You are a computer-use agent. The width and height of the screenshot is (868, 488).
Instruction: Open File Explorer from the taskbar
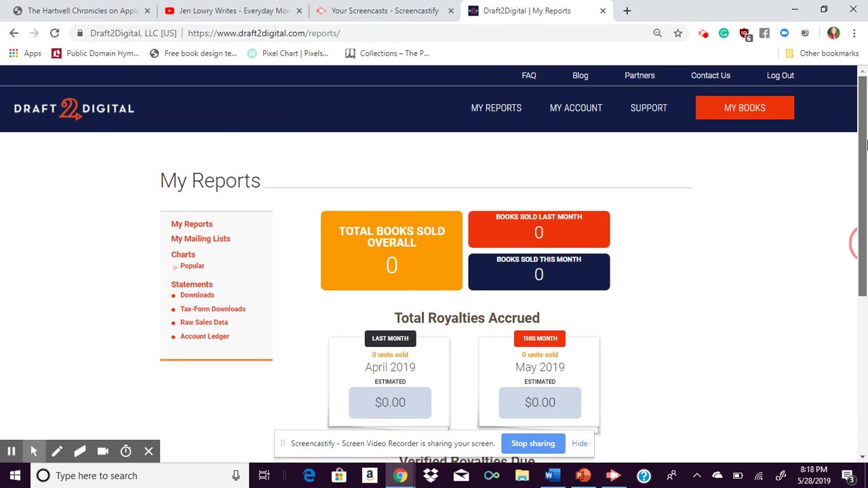click(522, 475)
